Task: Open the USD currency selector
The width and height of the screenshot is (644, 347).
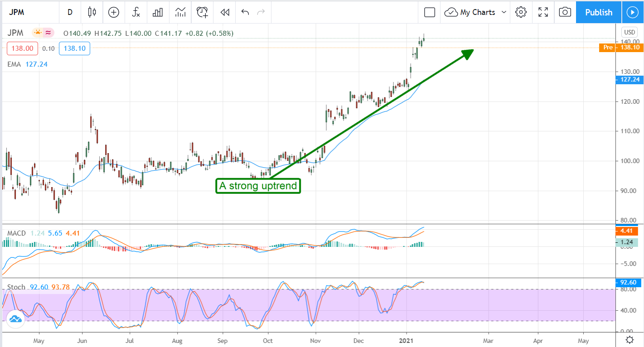Action: point(629,32)
